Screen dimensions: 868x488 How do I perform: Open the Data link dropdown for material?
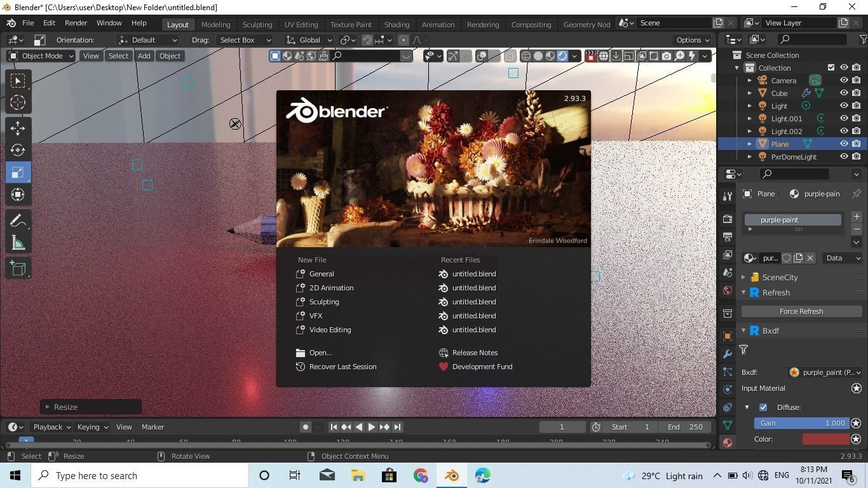click(843, 258)
